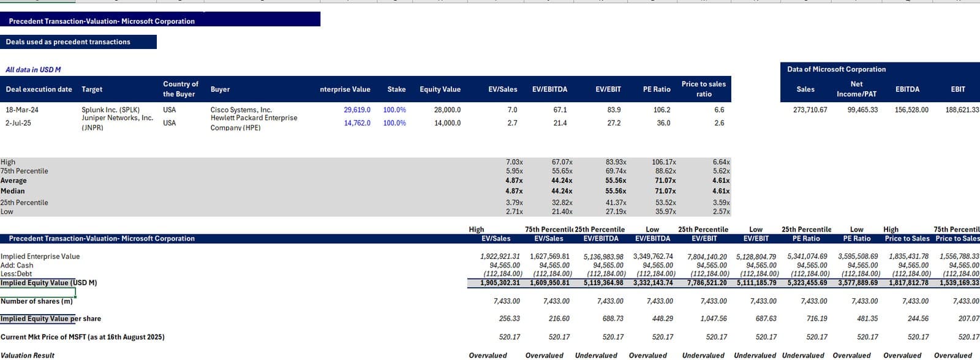Click Microsoft net income '99,465.33'

pos(862,110)
